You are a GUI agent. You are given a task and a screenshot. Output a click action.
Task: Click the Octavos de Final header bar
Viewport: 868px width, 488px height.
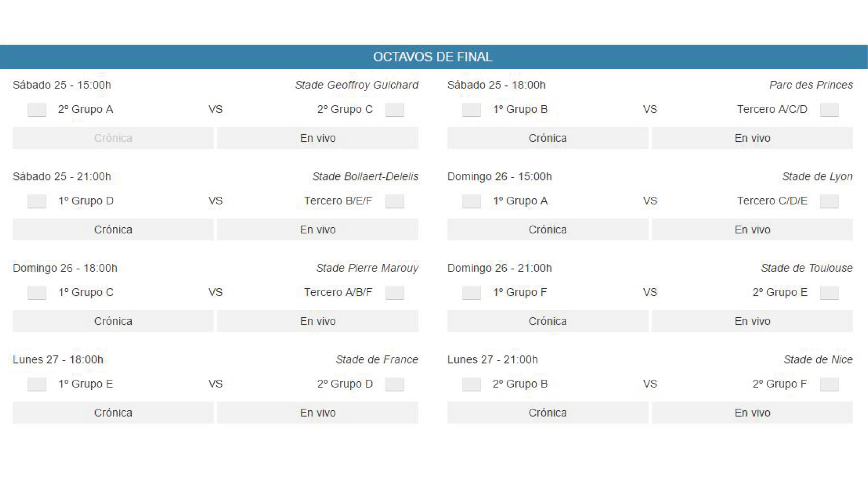tap(433, 57)
